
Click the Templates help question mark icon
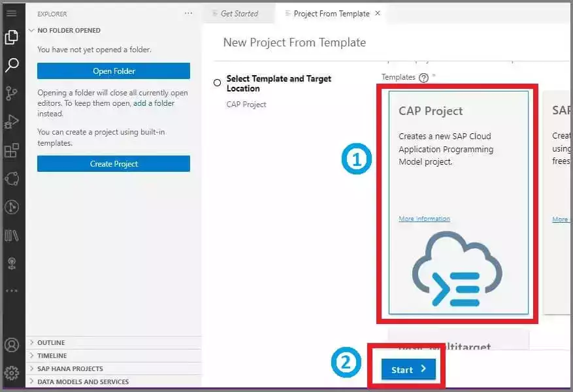[423, 78]
